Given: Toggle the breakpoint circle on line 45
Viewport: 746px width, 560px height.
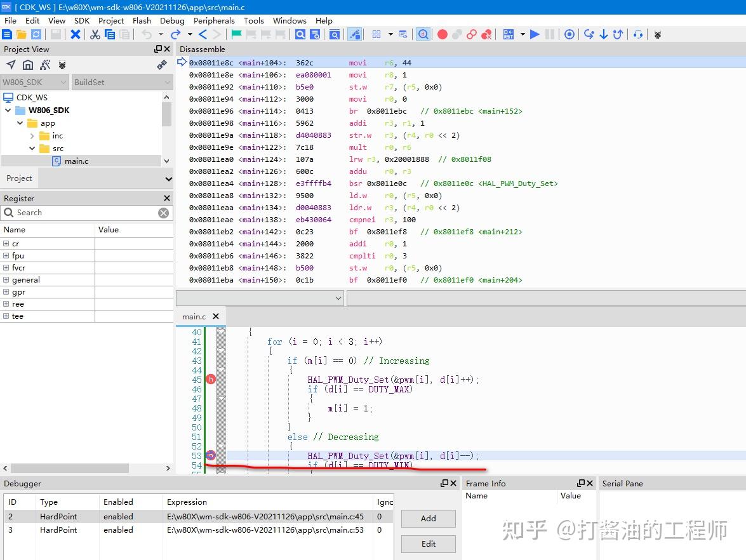Looking at the screenshot, I should [211, 379].
